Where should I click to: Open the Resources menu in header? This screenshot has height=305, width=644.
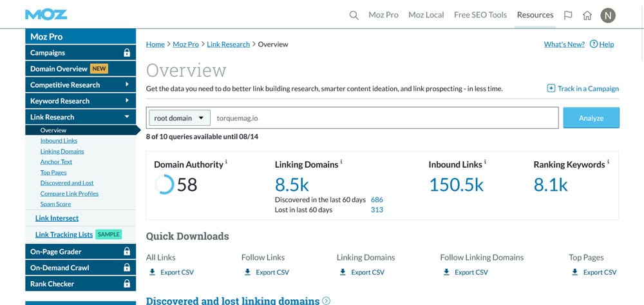pos(535,15)
